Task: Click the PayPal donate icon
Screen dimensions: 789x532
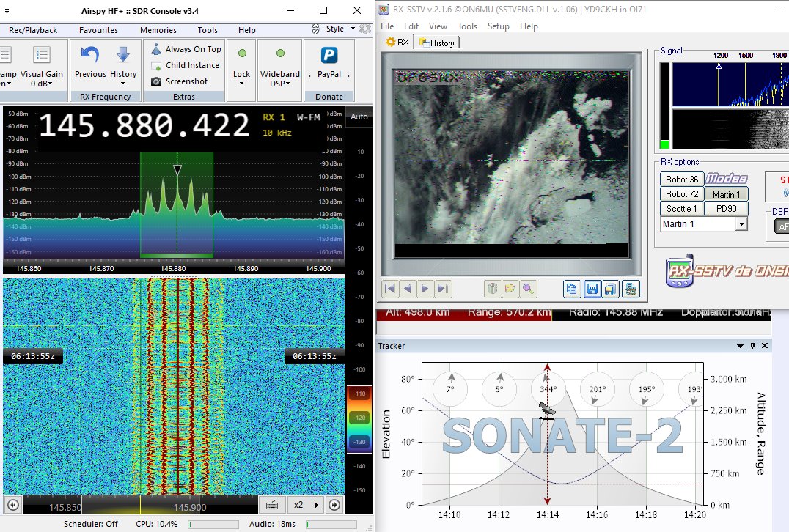Action: (329, 55)
